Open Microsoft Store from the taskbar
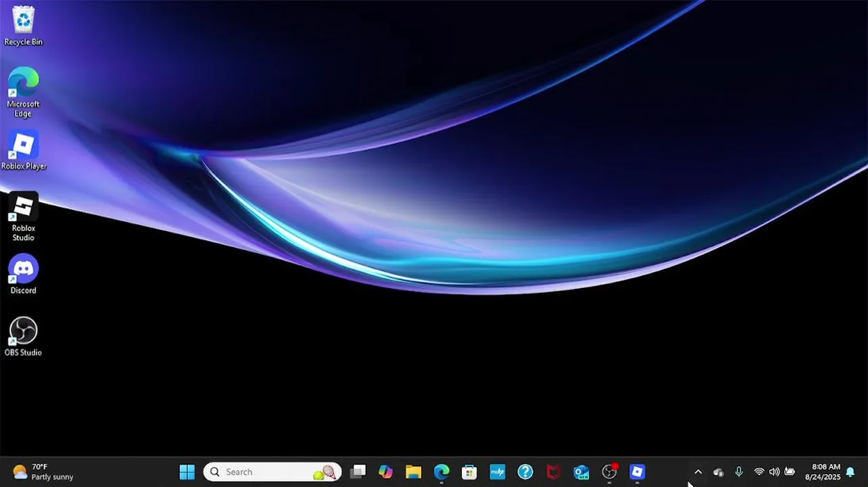This screenshot has width=868, height=487. [469, 472]
